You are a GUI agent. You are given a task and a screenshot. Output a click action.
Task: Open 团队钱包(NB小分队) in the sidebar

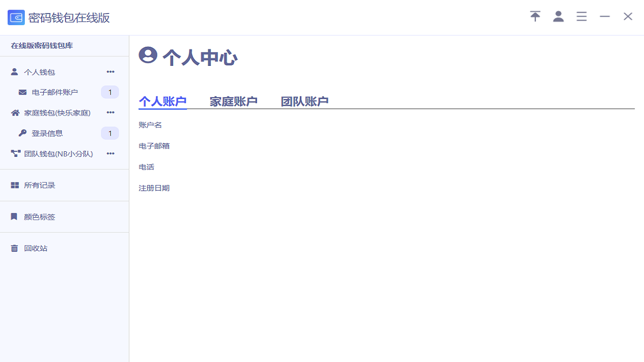[x=58, y=154]
